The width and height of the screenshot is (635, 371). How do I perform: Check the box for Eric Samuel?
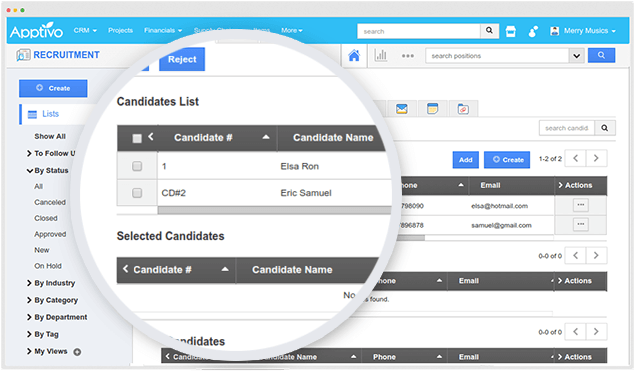(137, 193)
